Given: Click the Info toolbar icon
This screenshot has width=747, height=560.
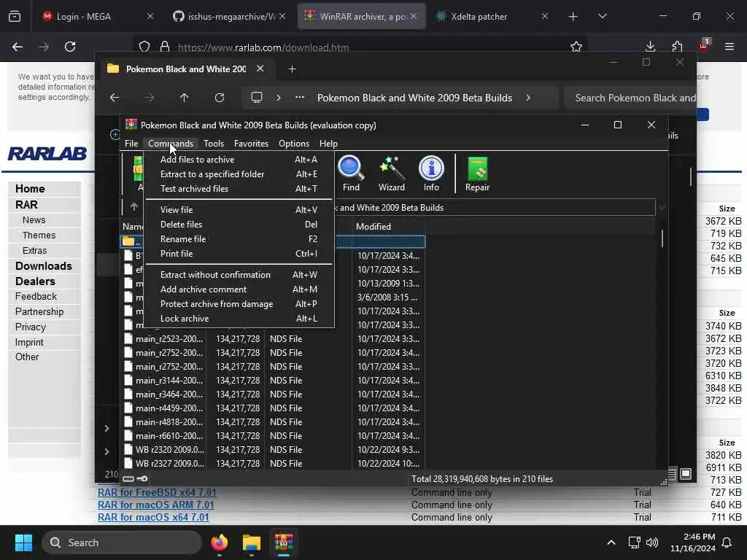Looking at the screenshot, I should [x=431, y=174].
